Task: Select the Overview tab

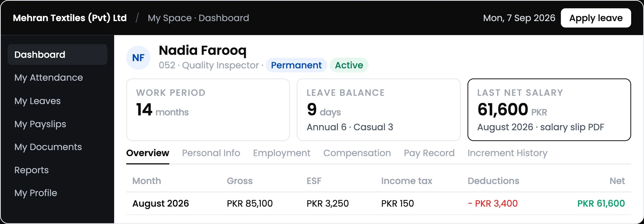Action: [x=148, y=153]
